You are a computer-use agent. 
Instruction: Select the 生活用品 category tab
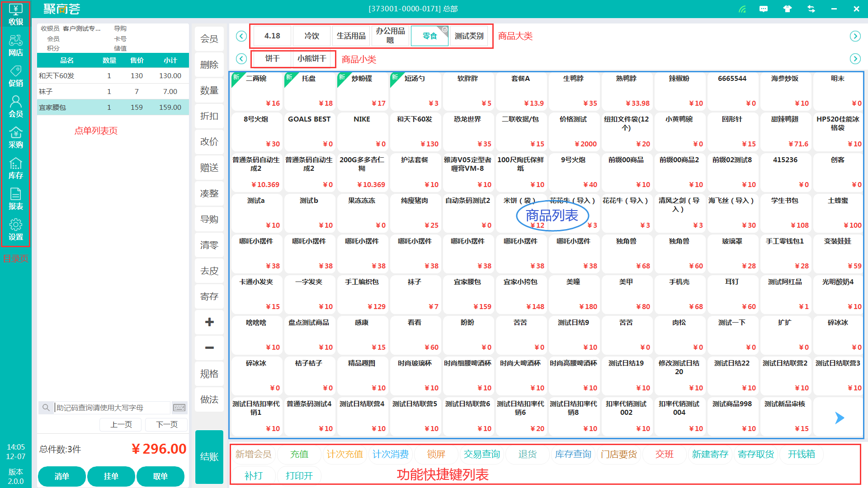point(351,36)
